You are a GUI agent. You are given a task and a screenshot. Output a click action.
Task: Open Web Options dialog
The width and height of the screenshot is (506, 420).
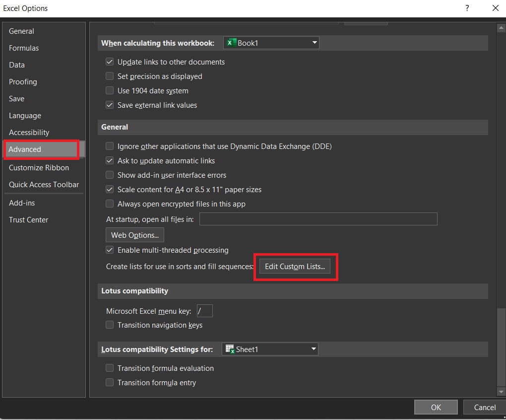point(135,235)
